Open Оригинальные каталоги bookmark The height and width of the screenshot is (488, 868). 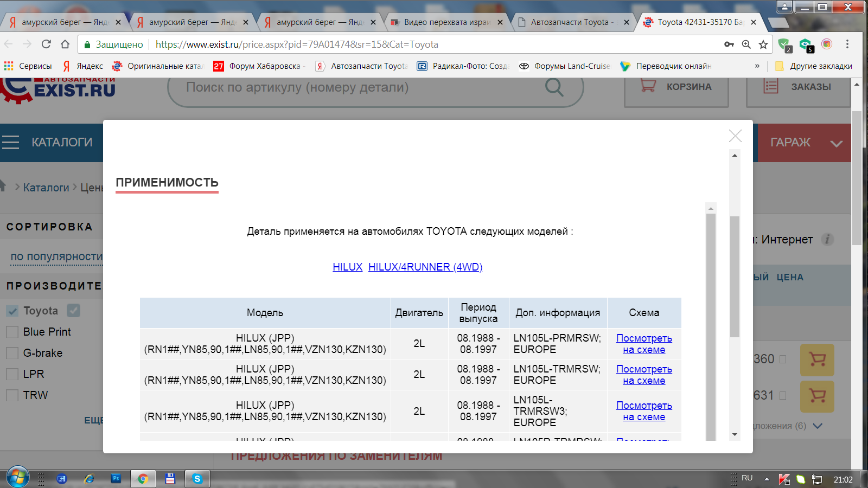pos(158,66)
